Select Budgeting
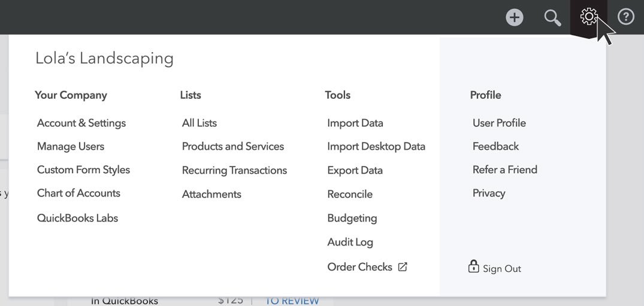 (x=352, y=218)
